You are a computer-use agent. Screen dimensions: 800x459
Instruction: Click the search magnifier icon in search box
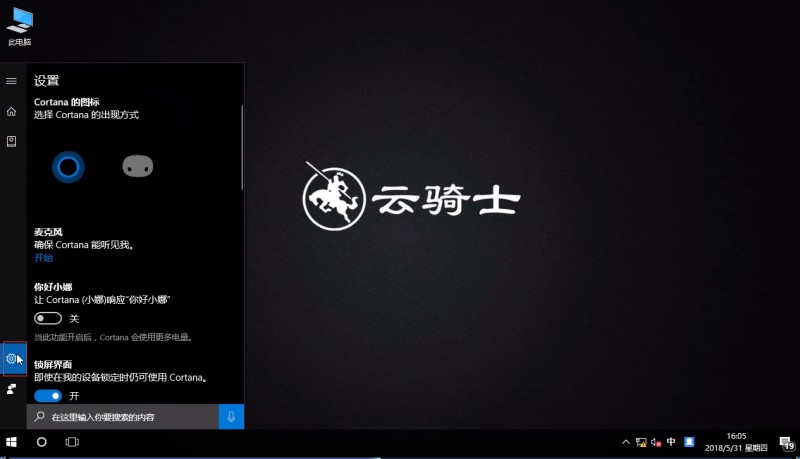pos(39,417)
